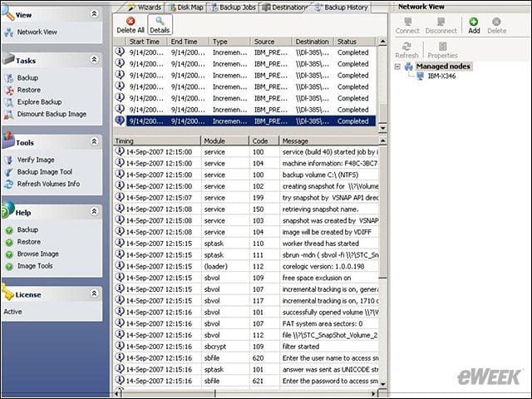The height and width of the screenshot is (399, 532).
Task: Click the Message column header
Action: tap(328, 140)
